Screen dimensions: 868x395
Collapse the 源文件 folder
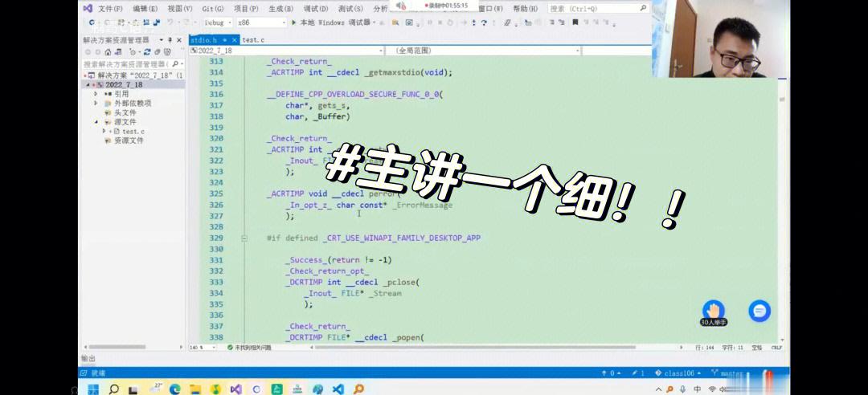coord(96,122)
